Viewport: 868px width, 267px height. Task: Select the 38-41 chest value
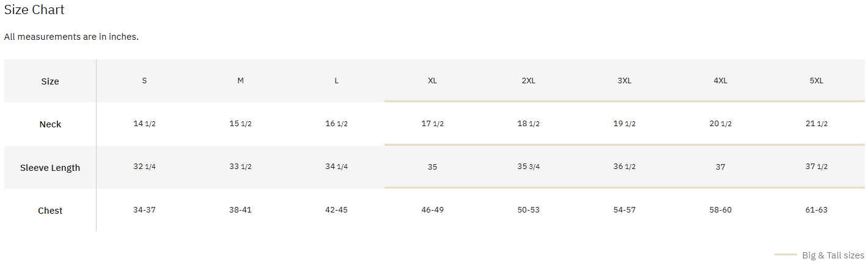240,210
